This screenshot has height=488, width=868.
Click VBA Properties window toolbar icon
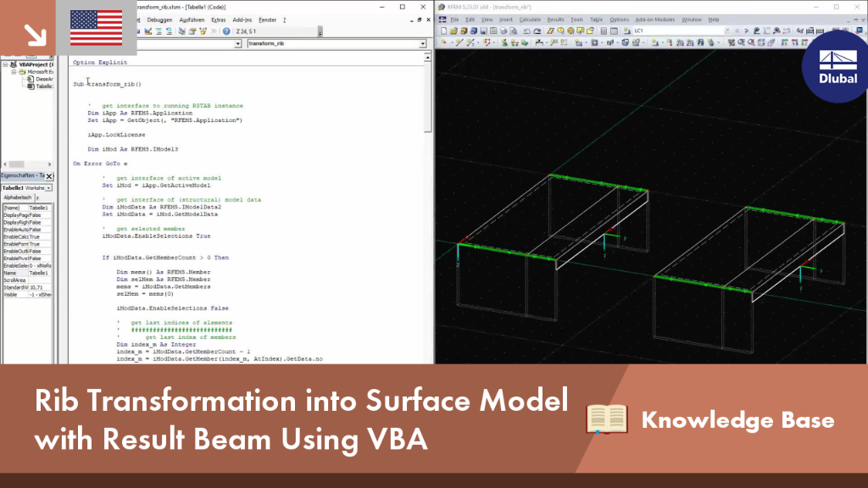click(x=192, y=31)
